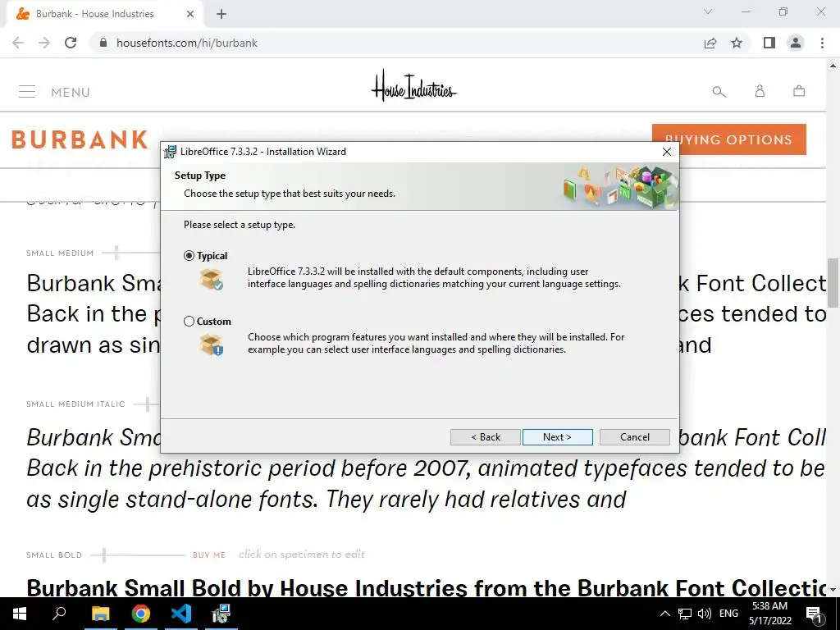Click the Typical package icon
840x630 pixels.
point(211,280)
